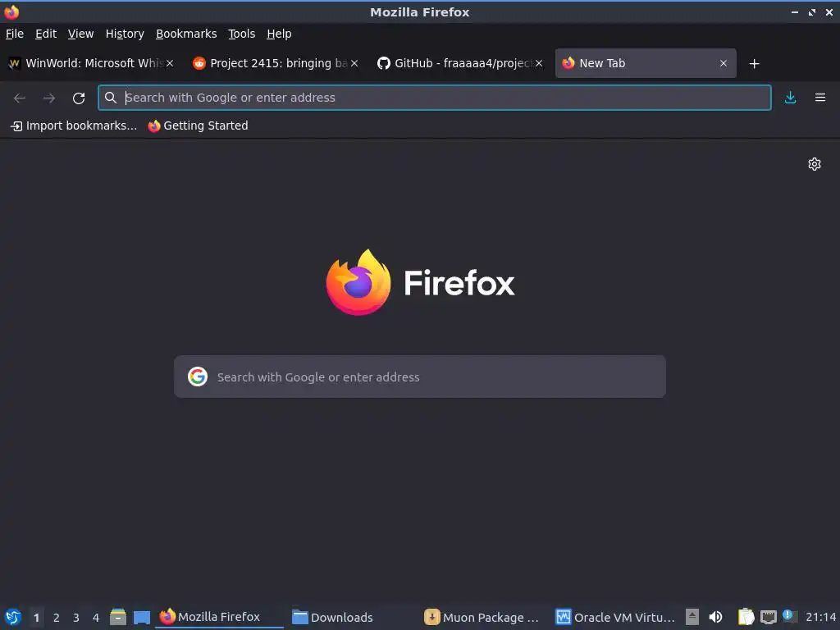Screen dimensions: 840x630
Task: Click the Google icon in search box
Action: pos(198,377)
